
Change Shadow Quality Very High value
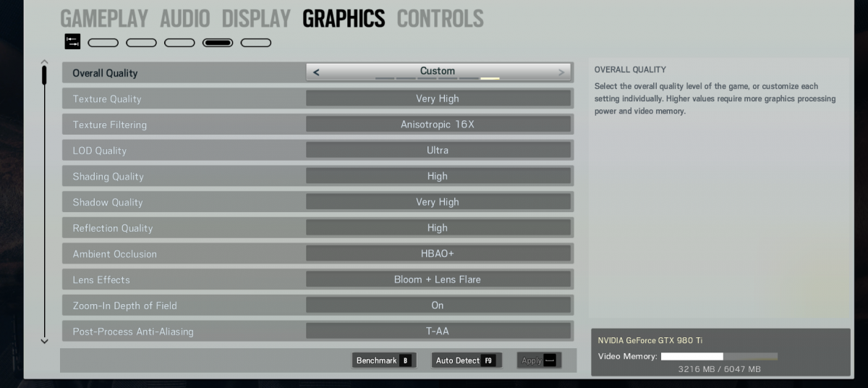coord(438,202)
